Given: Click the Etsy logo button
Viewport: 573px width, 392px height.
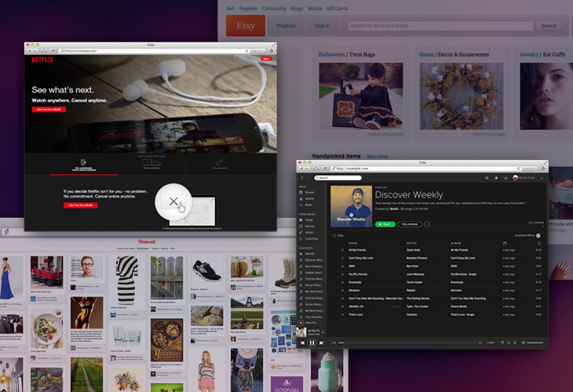Looking at the screenshot, I should click(246, 26).
